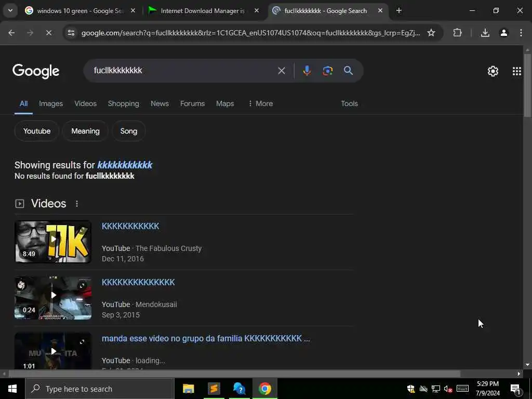Screen dimensions: 532x399
Task: Close the windows 10 green tab
Action: tap(133, 11)
